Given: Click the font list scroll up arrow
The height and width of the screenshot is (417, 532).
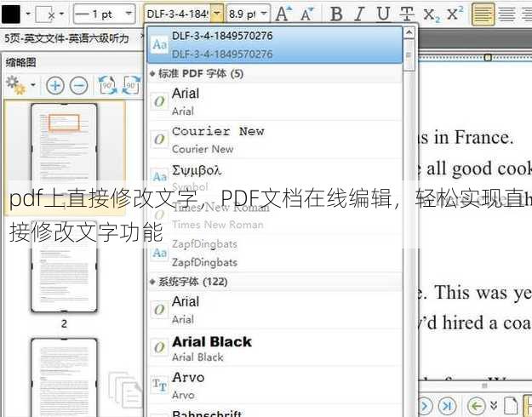Looking at the screenshot, I should (409, 32).
